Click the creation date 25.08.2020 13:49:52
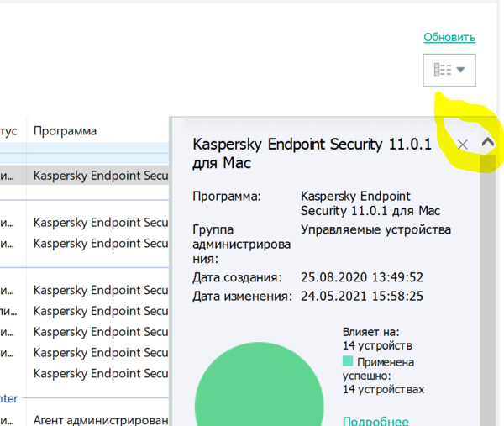 361,277
